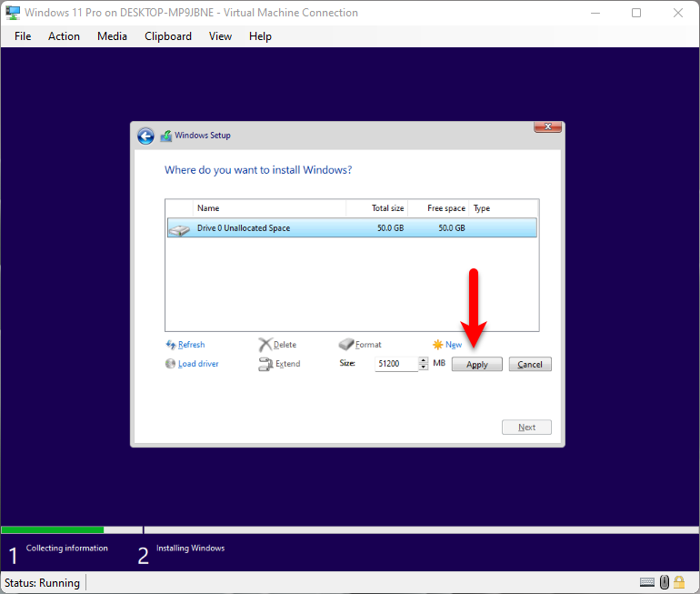Click the back arrow in Windows Setup
Screen dimensions: 700x594
[x=145, y=136]
